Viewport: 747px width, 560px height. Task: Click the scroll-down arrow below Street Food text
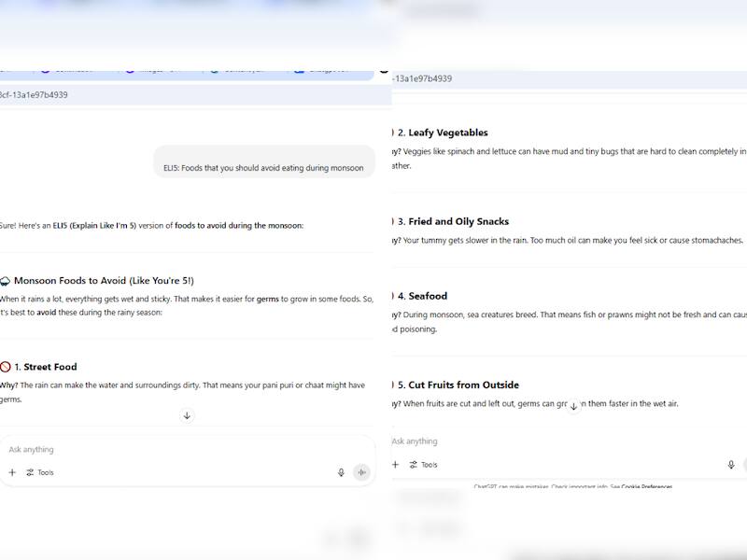pos(187,415)
